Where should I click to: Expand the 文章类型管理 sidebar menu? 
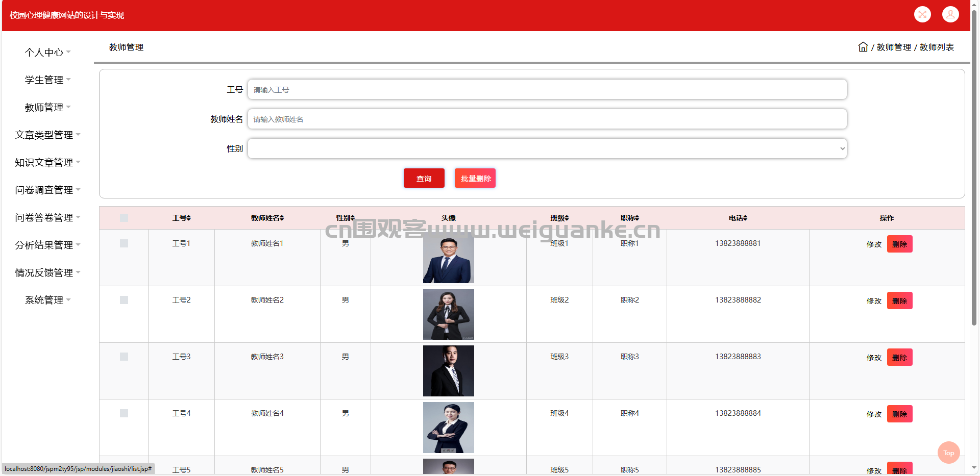(48, 135)
